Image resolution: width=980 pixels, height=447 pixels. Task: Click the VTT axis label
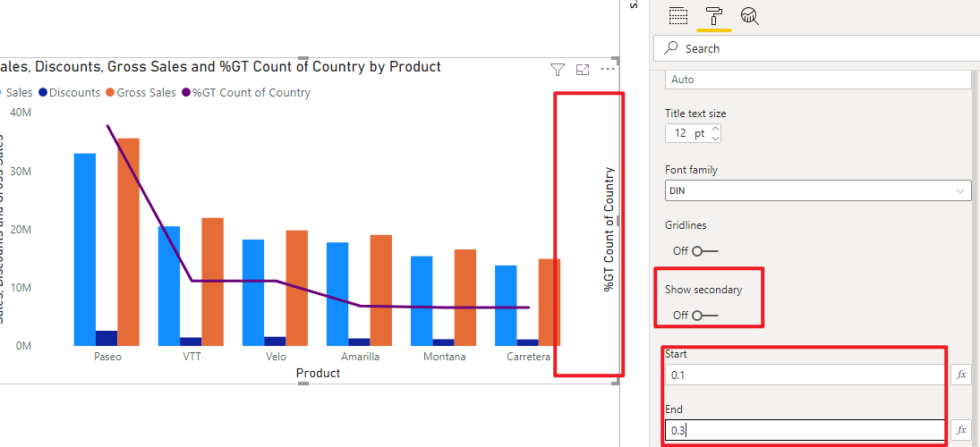point(192,357)
